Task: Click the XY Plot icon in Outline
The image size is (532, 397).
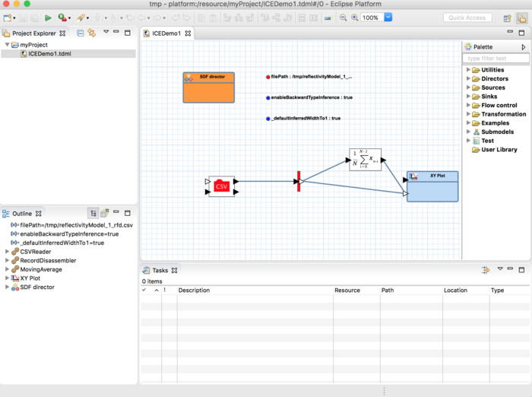Action: 15,278
